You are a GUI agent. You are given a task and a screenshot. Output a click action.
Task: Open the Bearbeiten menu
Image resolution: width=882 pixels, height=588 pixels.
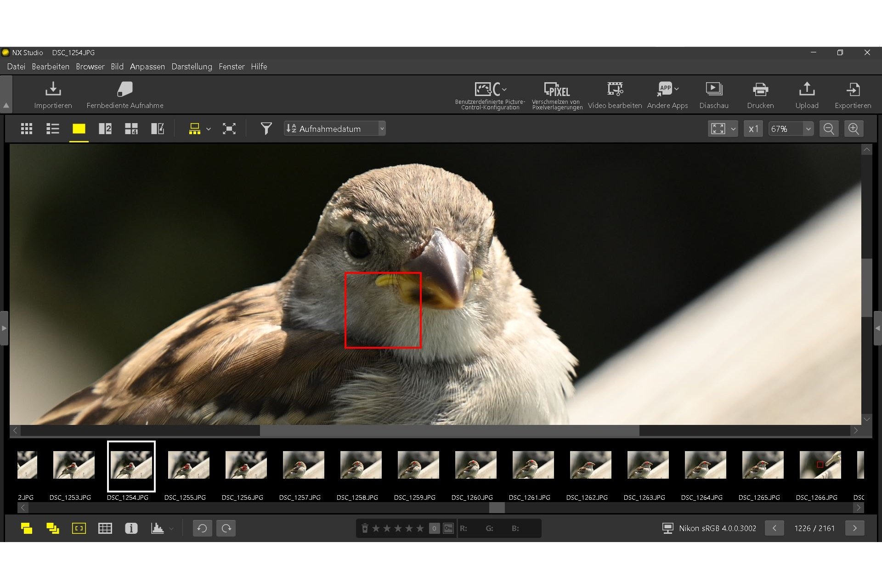tap(51, 67)
